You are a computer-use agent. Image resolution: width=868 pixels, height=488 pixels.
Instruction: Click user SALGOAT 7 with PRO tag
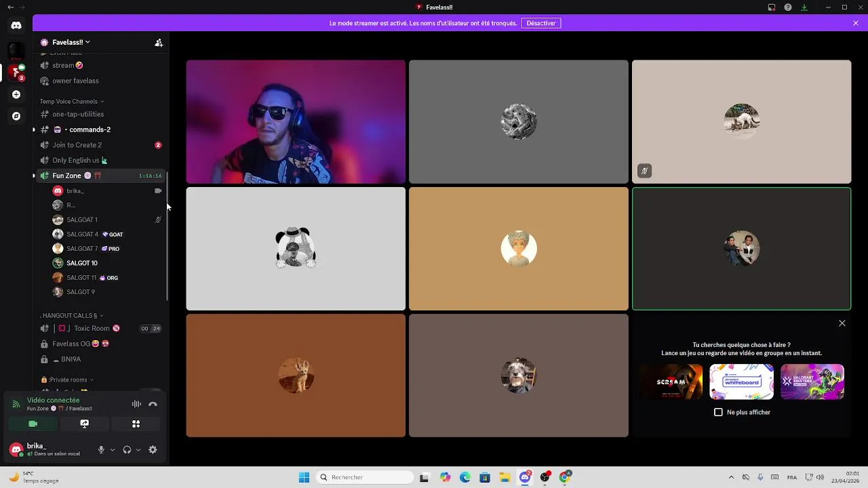pyautogui.click(x=107, y=249)
